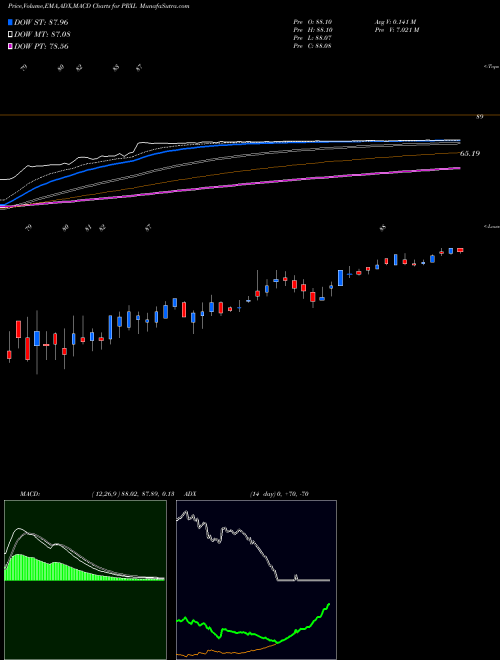500x660 pixels.
Task: Click the MACD panel title
Action: 30,494
